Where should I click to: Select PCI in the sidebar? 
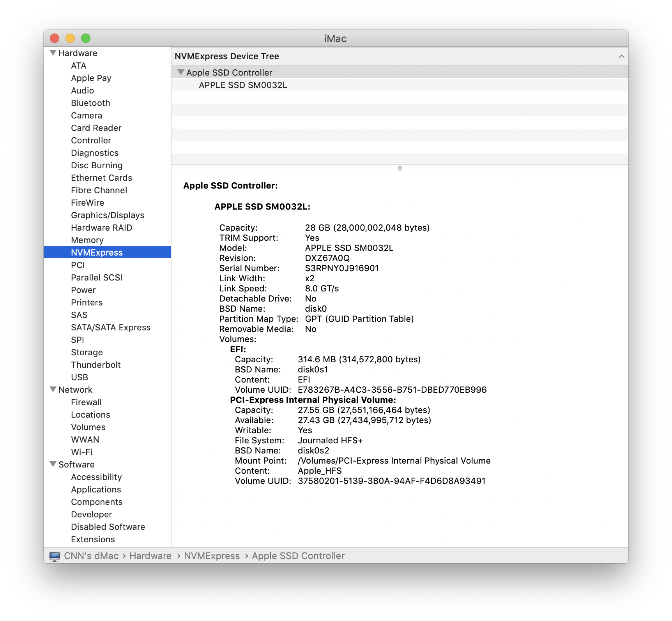pyautogui.click(x=78, y=265)
